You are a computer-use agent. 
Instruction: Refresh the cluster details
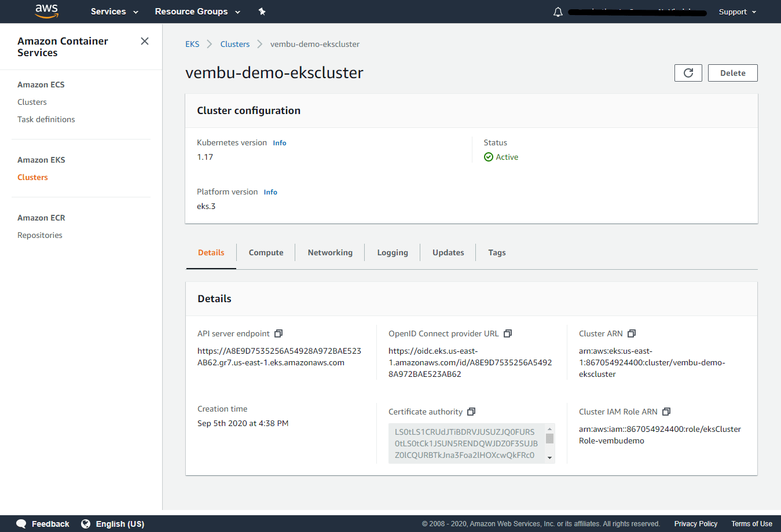(x=688, y=73)
